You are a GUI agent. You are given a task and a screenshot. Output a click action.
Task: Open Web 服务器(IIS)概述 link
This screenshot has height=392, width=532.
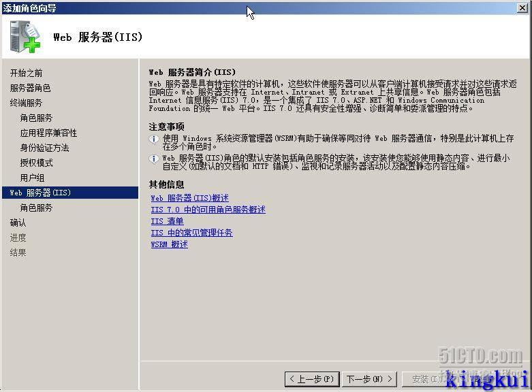point(189,197)
